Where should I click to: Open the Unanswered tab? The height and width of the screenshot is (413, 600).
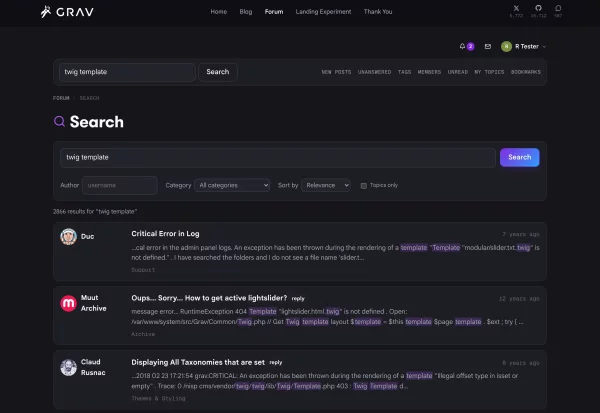374,72
